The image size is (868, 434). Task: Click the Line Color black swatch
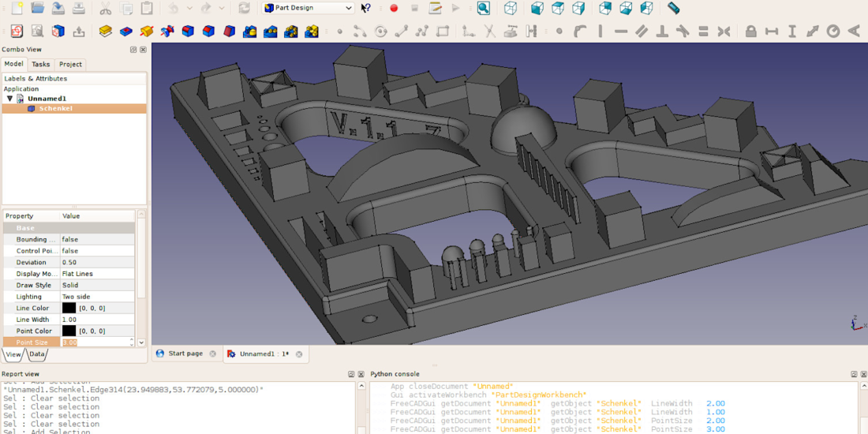click(69, 308)
